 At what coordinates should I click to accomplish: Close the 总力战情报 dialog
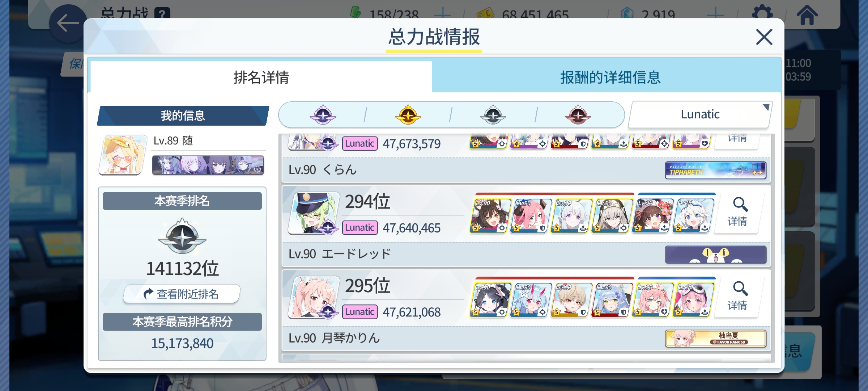(764, 37)
